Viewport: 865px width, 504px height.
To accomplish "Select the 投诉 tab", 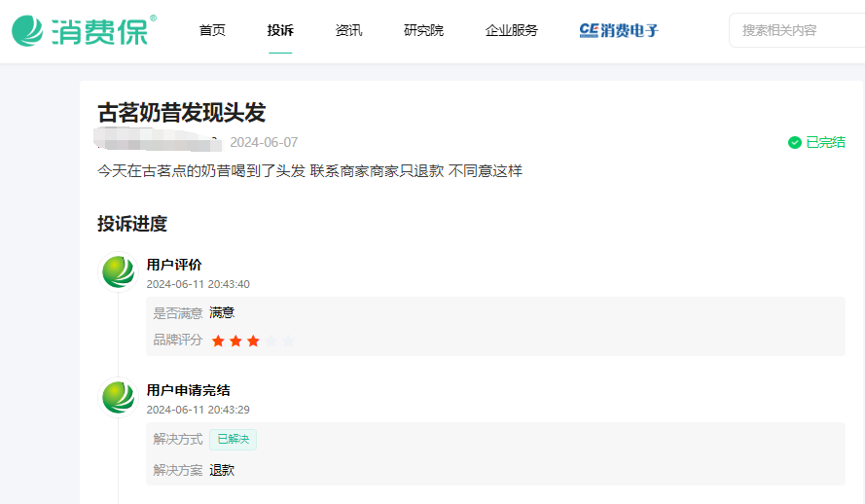I will (x=280, y=30).
